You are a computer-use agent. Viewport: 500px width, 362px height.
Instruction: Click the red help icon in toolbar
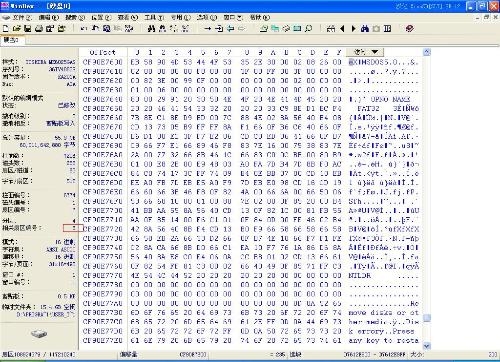click(410, 29)
